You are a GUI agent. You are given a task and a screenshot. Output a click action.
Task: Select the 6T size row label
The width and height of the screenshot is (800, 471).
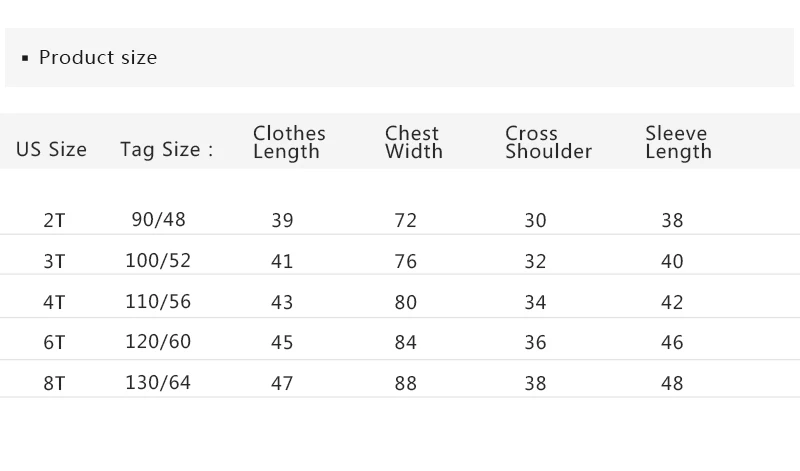(x=54, y=342)
